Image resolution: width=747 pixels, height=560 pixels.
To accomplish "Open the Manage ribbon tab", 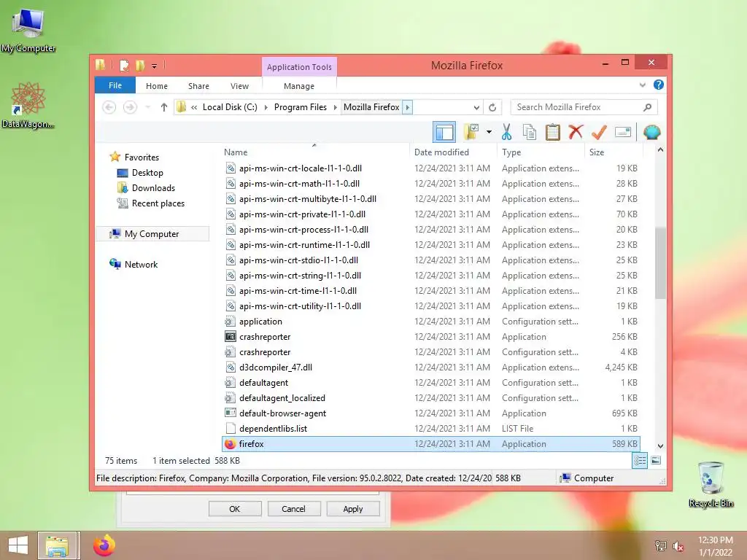I will [x=298, y=86].
